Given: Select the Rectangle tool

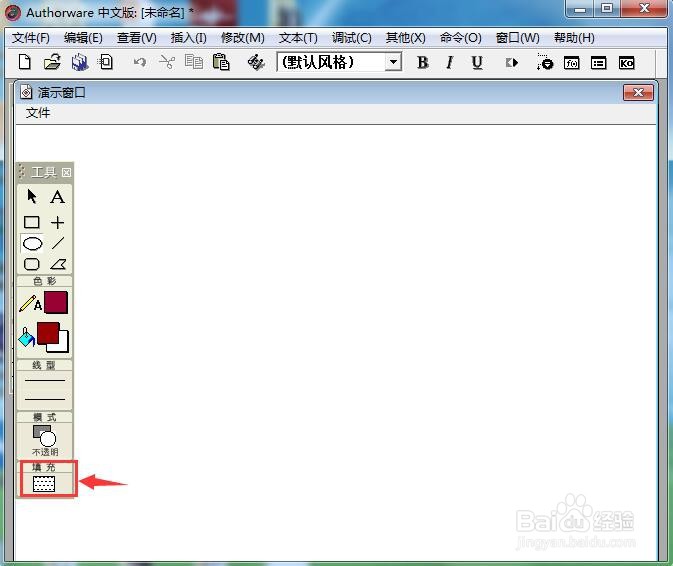Looking at the screenshot, I should click(x=32, y=222).
